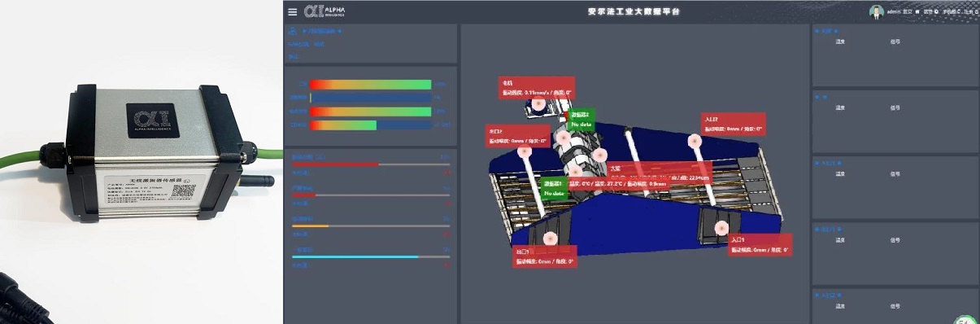The width and height of the screenshot is (980, 324).
Task: Click the 入口1 sensor point on the machine
Action: tap(721, 230)
